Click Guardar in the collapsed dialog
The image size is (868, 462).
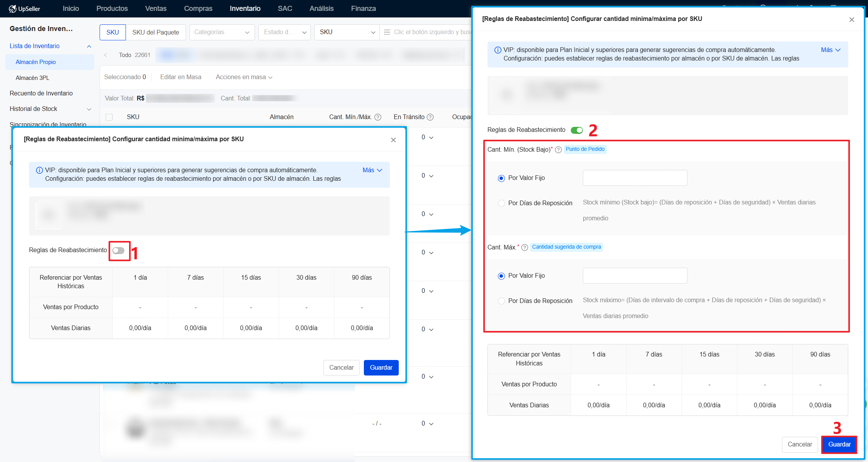[381, 368]
